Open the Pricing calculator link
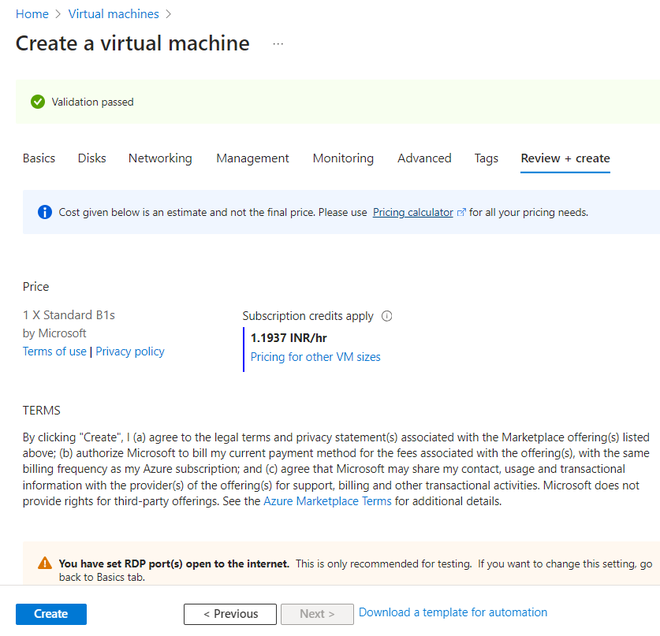The height and width of the screenshot is (636, 660). click(413, 212)
